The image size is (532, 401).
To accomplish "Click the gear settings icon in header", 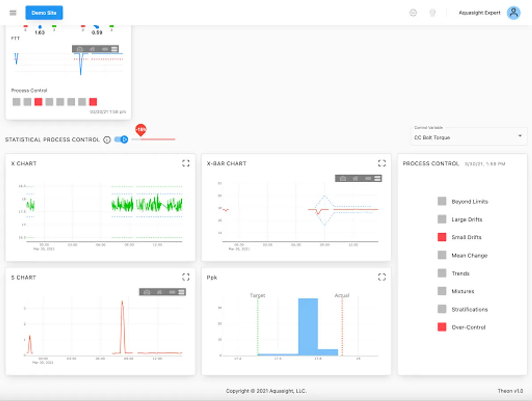I will 413,13.
